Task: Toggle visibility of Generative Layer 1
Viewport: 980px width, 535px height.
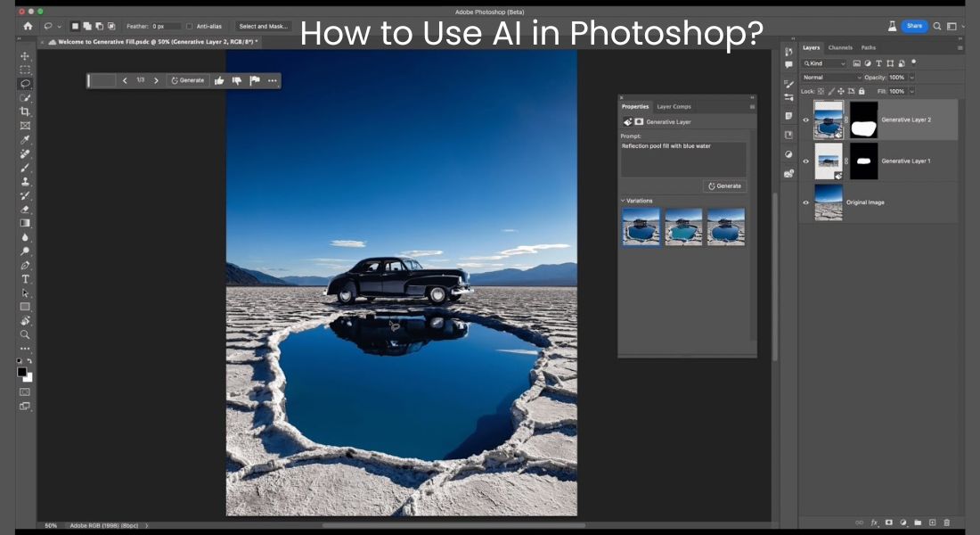Action: tap(807, 160)
